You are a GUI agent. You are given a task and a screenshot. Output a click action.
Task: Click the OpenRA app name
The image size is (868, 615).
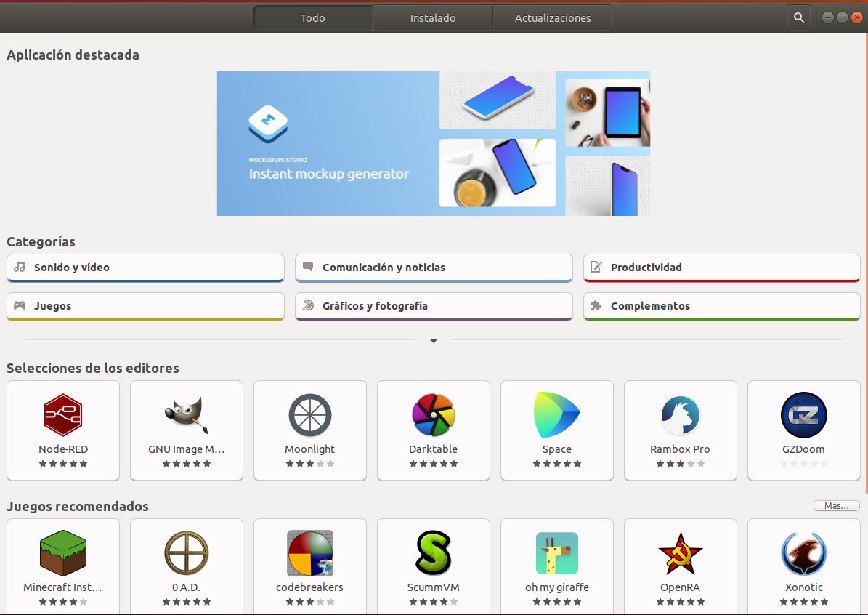681,587
